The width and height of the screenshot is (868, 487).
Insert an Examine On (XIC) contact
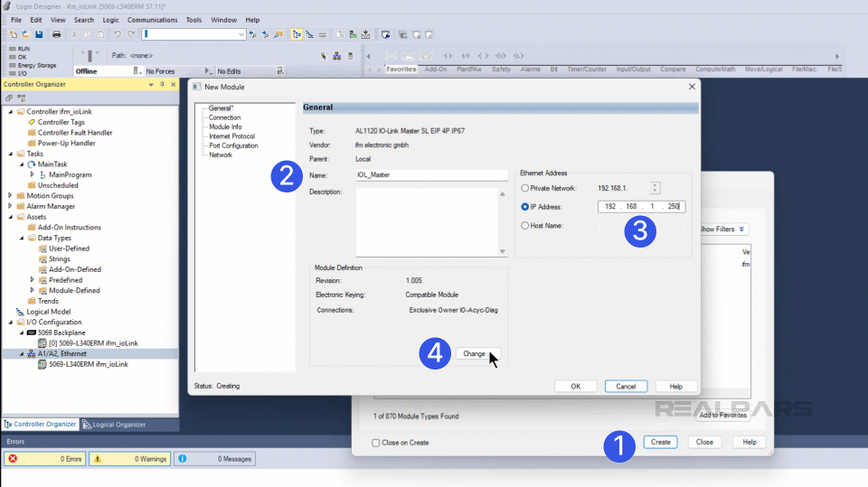(448, 56)
